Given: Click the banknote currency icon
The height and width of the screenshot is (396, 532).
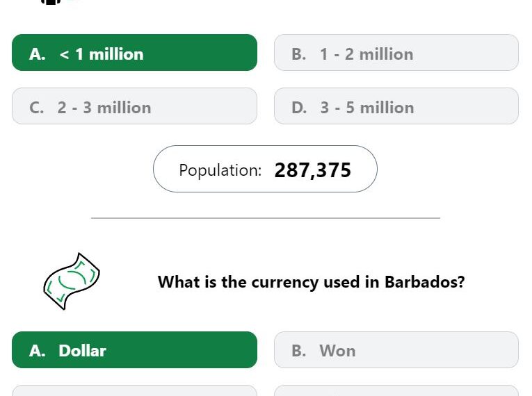Looking at the screenshot, I should click(72, 281).
